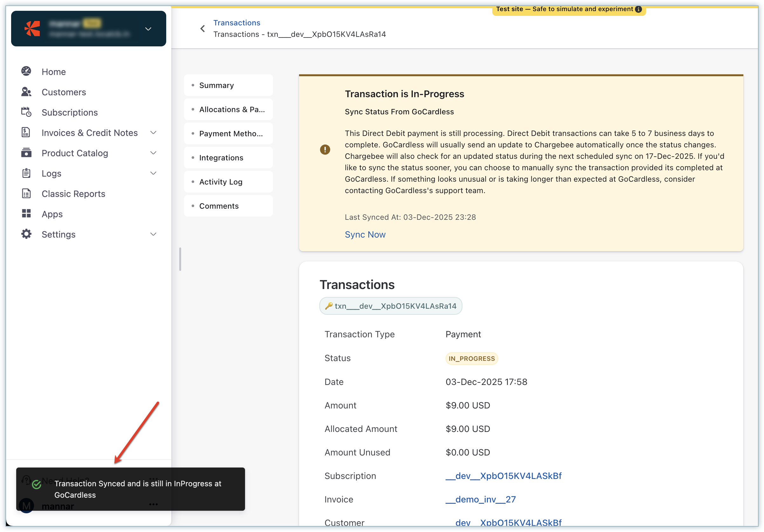Click the Apps grid icon

tap(26, 214)
